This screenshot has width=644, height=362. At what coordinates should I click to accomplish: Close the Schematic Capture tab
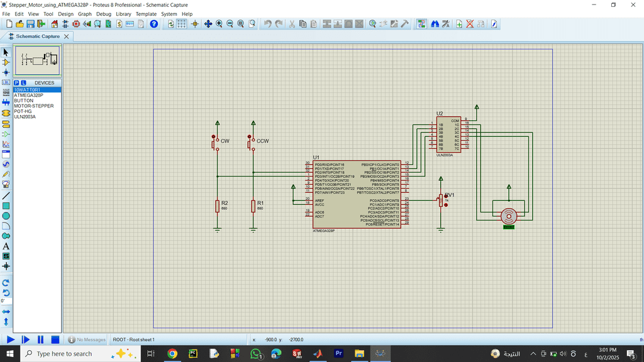click(x=67, y=36)
